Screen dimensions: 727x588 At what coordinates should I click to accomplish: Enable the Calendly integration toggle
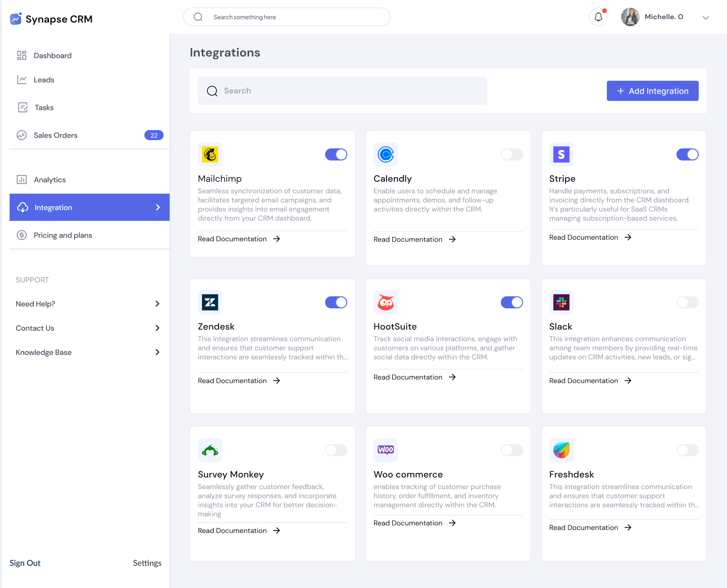point(512,154)
